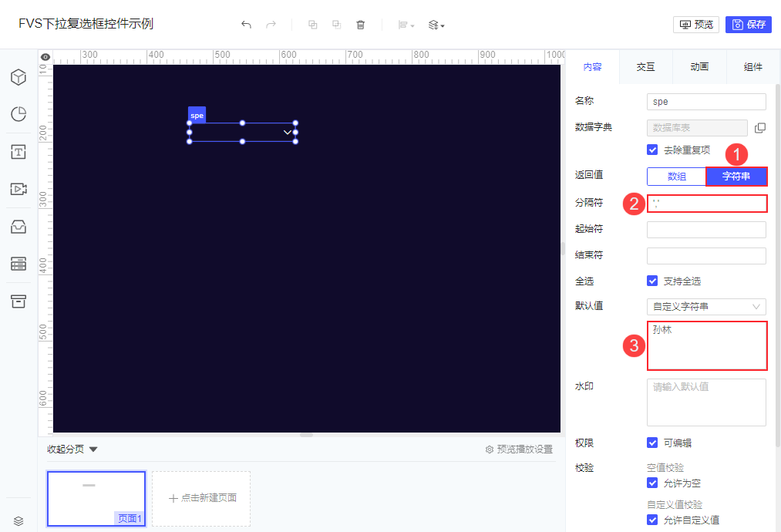Image resolution: width=781 pixels, height=532 pixels.
Task: Open the align options dropdown
Action: click(406, 25)
